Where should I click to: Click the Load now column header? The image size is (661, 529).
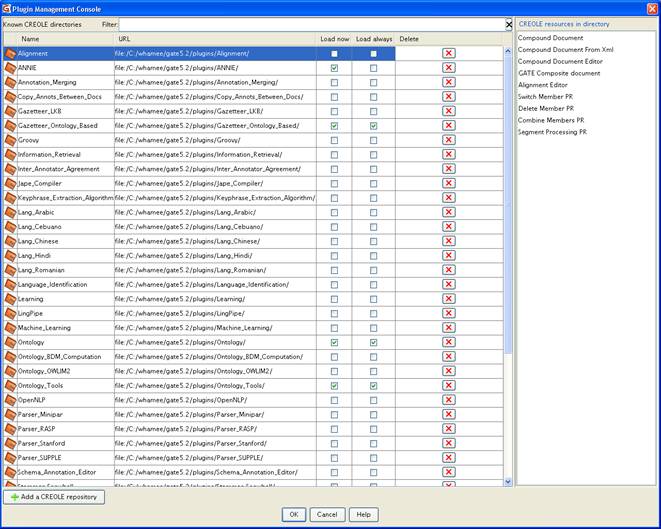click(335, 39)
